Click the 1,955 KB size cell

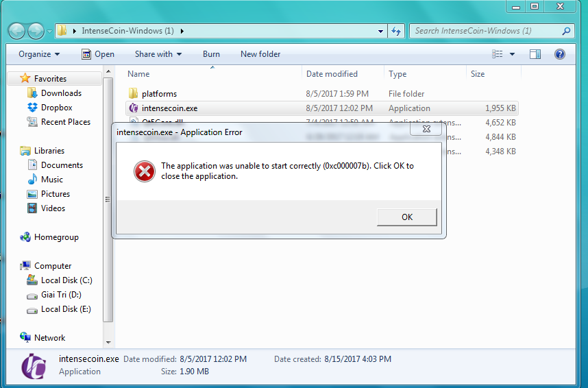500,108
